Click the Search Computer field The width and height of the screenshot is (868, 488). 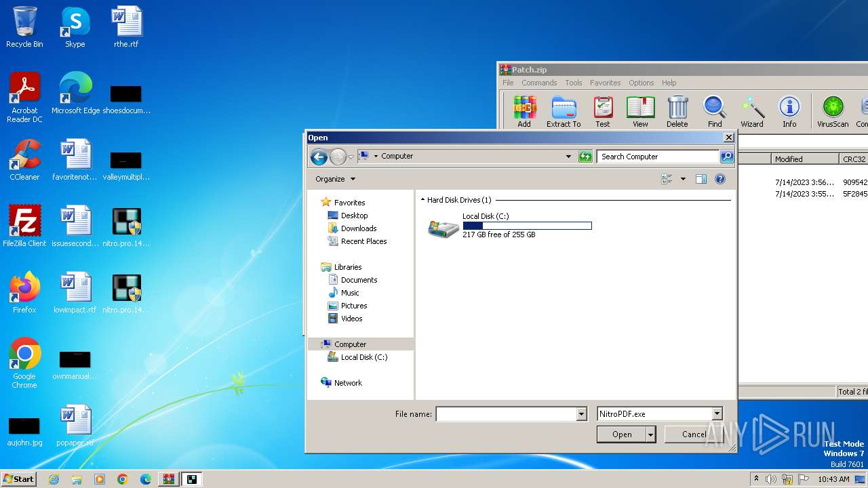pos(658,157)
